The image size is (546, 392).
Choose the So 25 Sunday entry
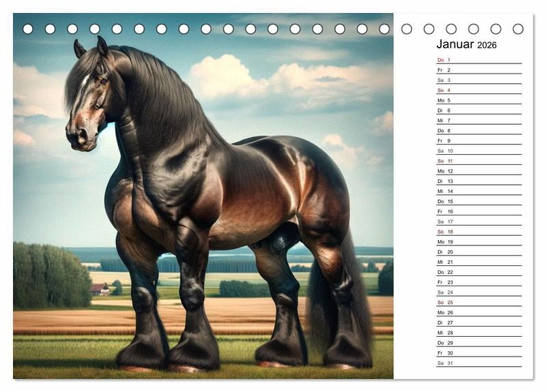[x=478, y=302]
